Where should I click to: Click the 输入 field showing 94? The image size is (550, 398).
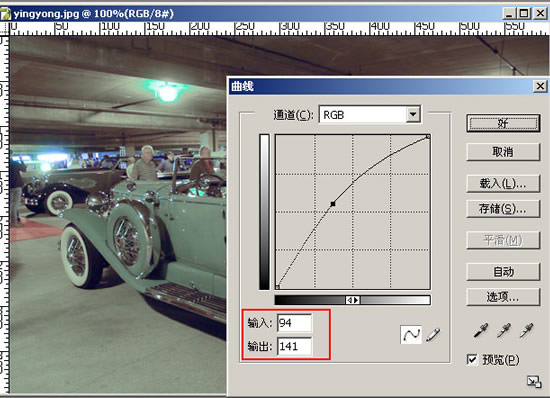(x=294, y=323)
